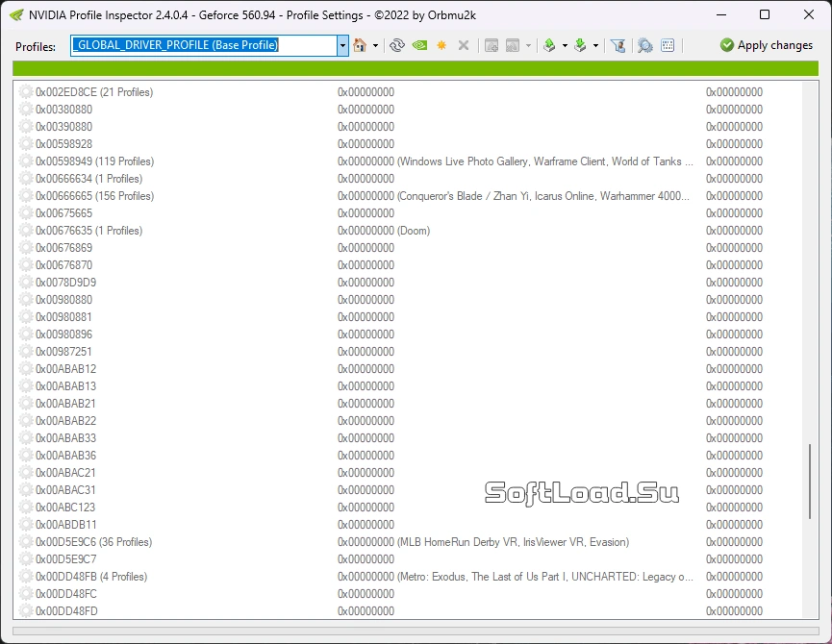This screenshot has height=644, width=832.
Task: Click the value 0x00000000 (Doom)
Action: pos(384,231)
